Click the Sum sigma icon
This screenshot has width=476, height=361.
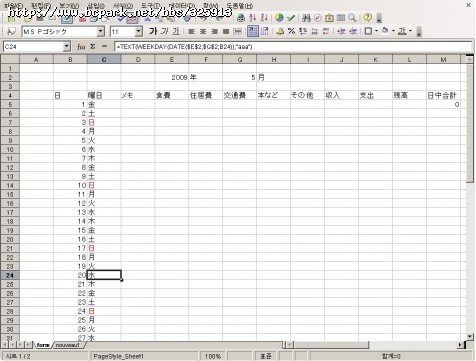(x=93, y=47)
